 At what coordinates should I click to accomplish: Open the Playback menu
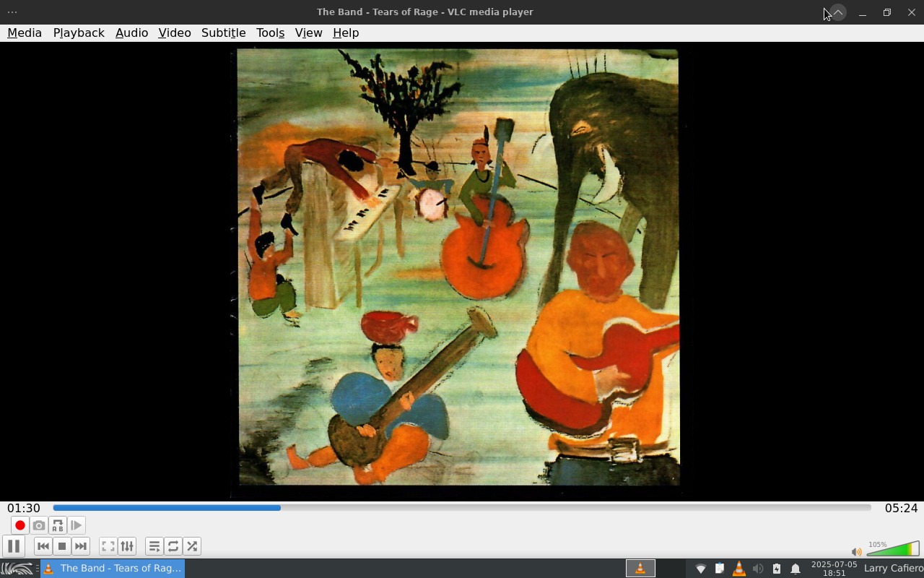79,33
